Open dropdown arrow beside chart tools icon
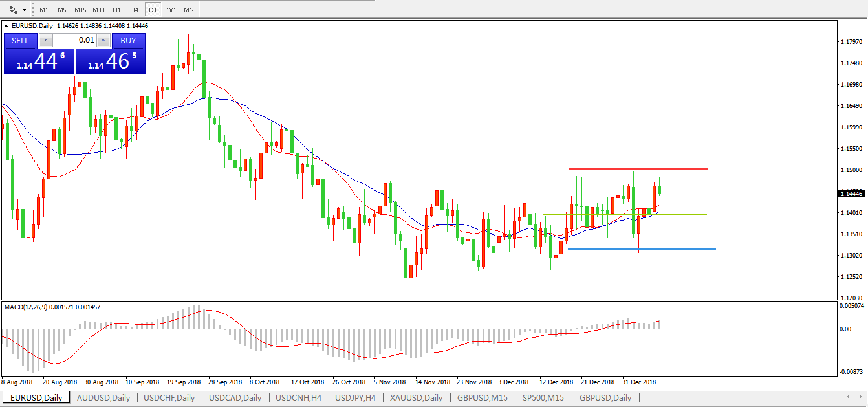 (25, 10)
